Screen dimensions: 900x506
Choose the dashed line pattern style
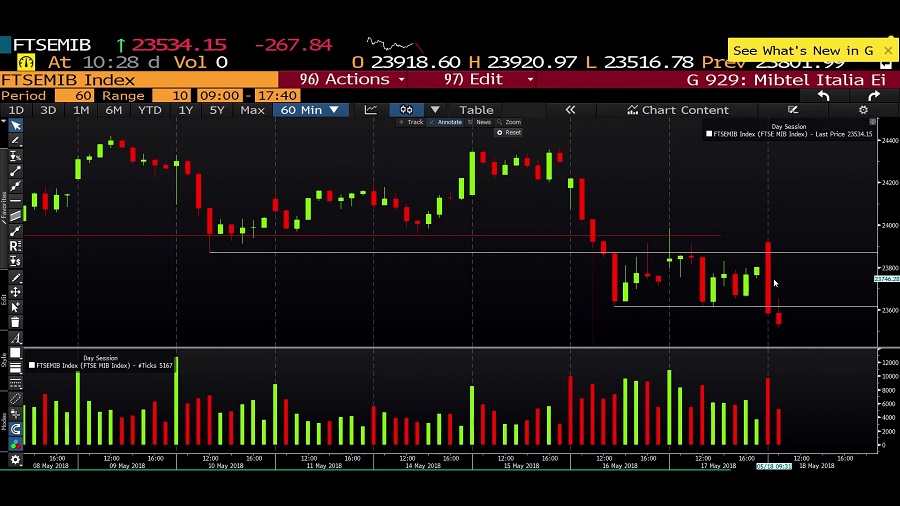click(x=15, y=383)
